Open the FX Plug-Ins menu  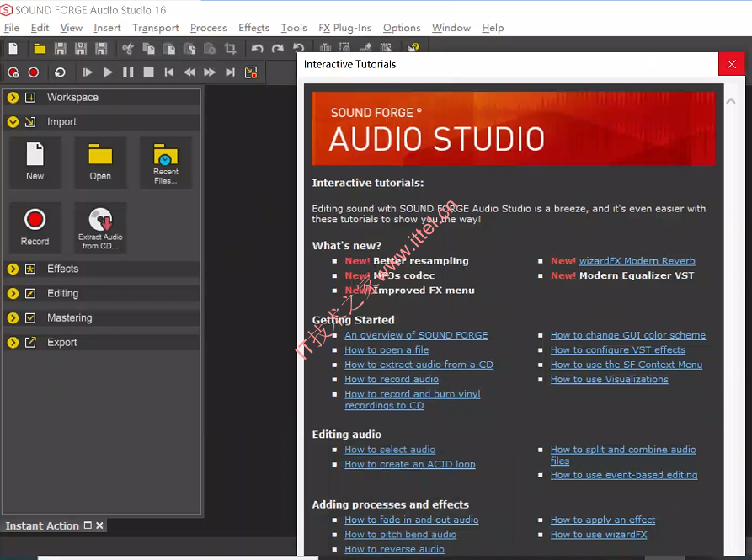point(344,28)
